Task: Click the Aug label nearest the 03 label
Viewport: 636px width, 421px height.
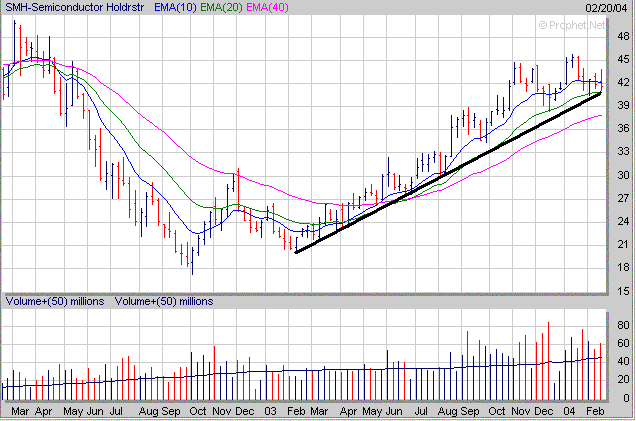Action: tap(148, 411)
